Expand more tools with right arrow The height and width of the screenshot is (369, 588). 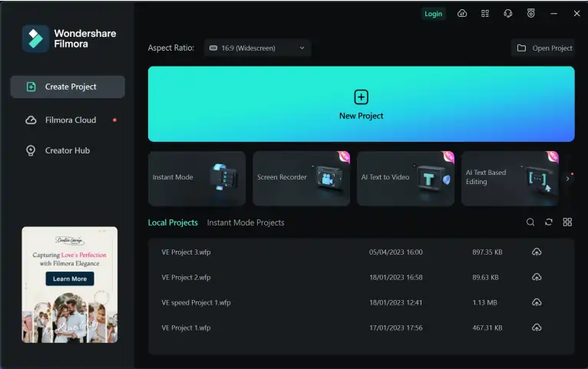(567, 178)
